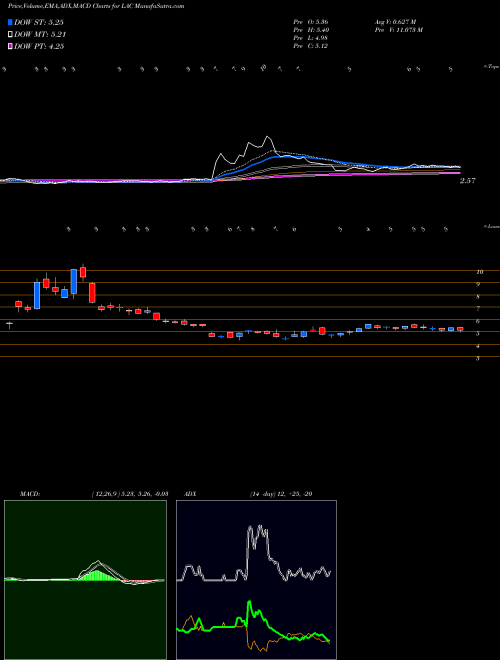This screenshot has height=660, width=500.
Task: Click the magenta DOW PT legend swatch
Action: point(10,46)
